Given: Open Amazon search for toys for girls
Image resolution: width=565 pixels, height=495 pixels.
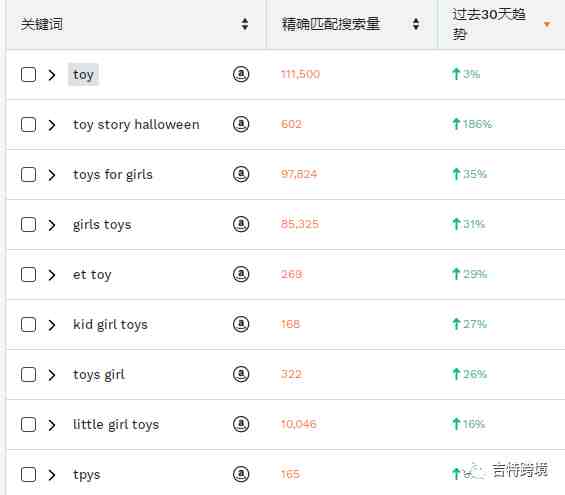Looking at the screenshot, I should [x=241, y=174].
